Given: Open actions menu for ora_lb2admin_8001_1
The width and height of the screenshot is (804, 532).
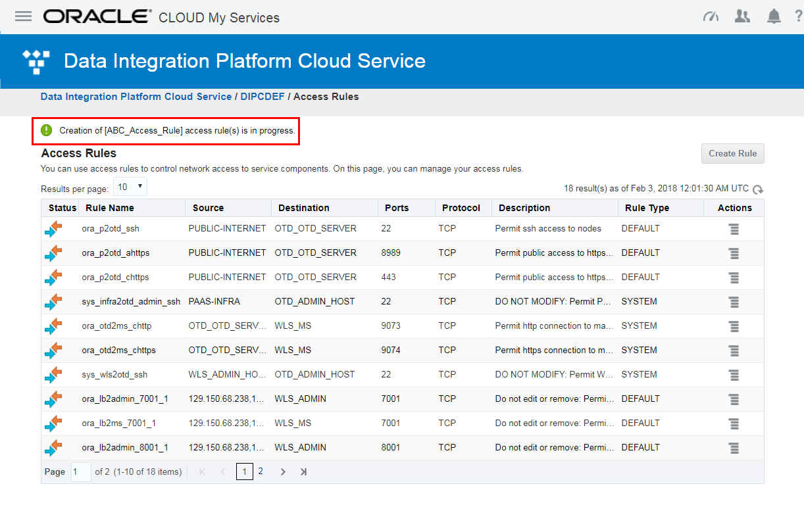Looking at the screenshot, I should point(734,448).
